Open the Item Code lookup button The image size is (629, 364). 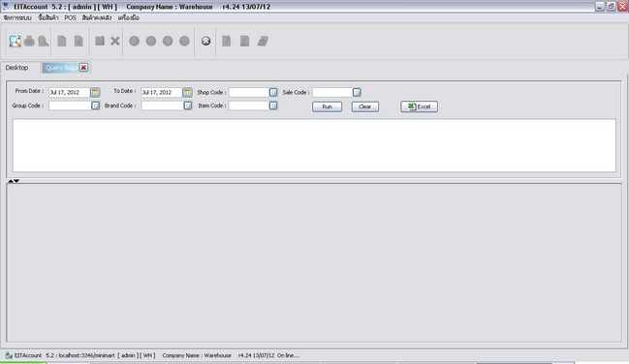pos(273,106)
